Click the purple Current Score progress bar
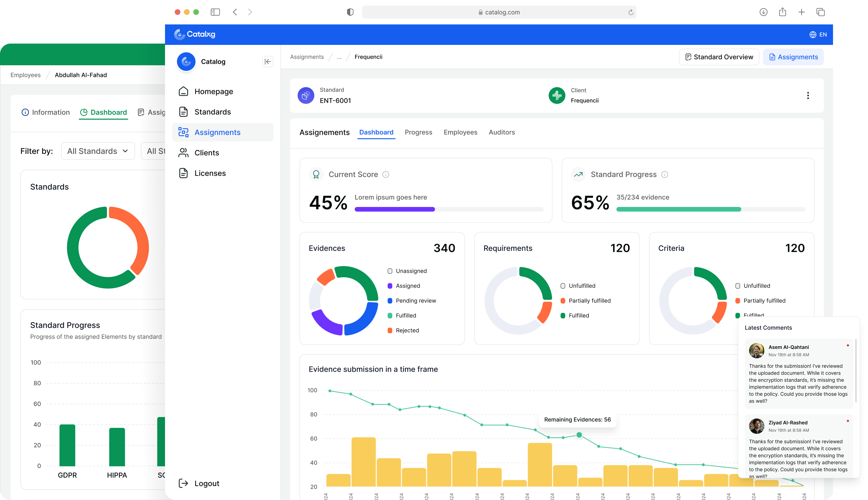 tap(395, 209)
